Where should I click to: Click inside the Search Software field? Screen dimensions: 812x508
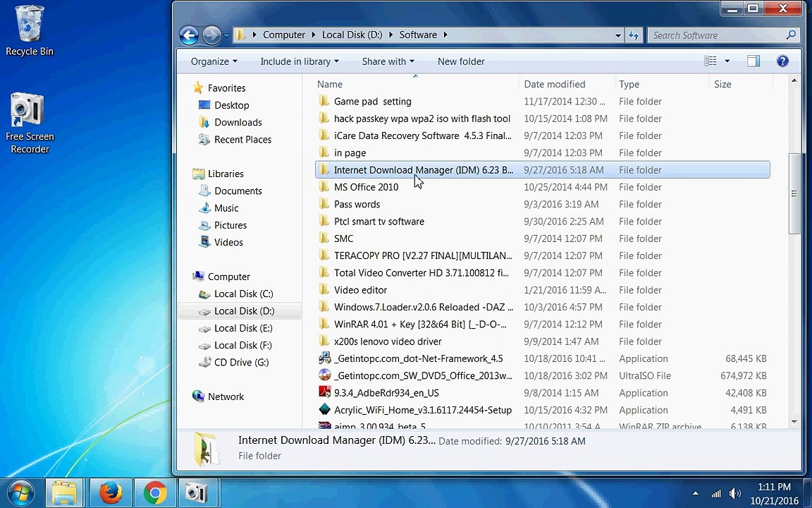point(718,35)
